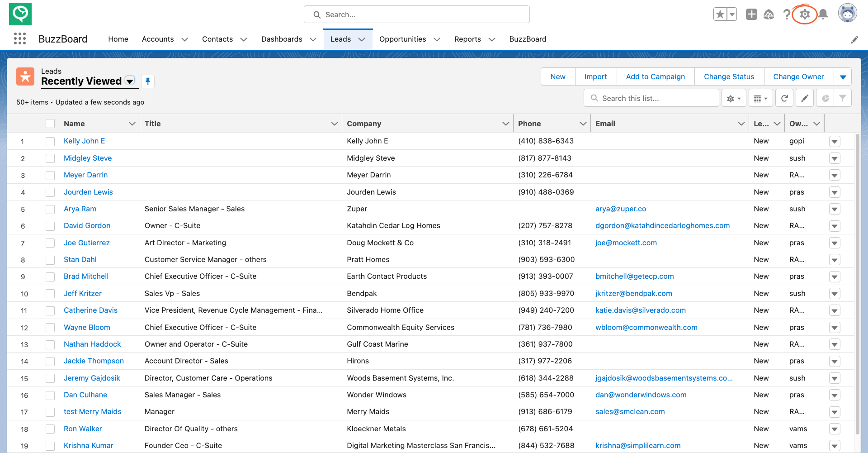868x453 pixels.
Task: Click the Import button
Action: [595, 77]
